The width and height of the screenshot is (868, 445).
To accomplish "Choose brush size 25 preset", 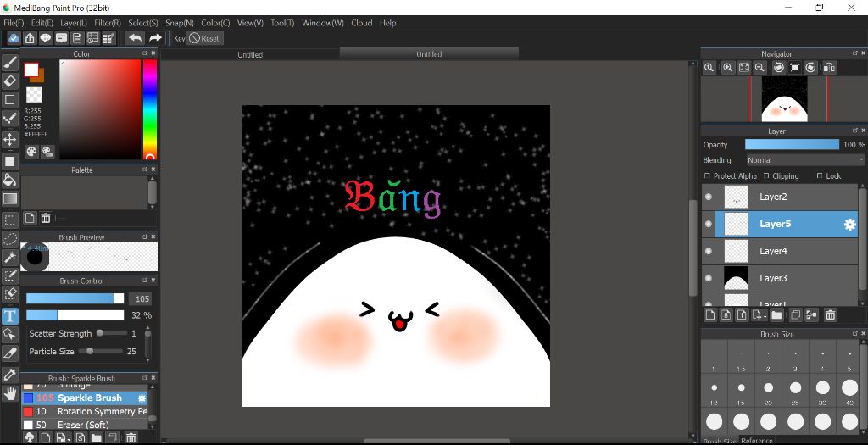I will (795, 388).
